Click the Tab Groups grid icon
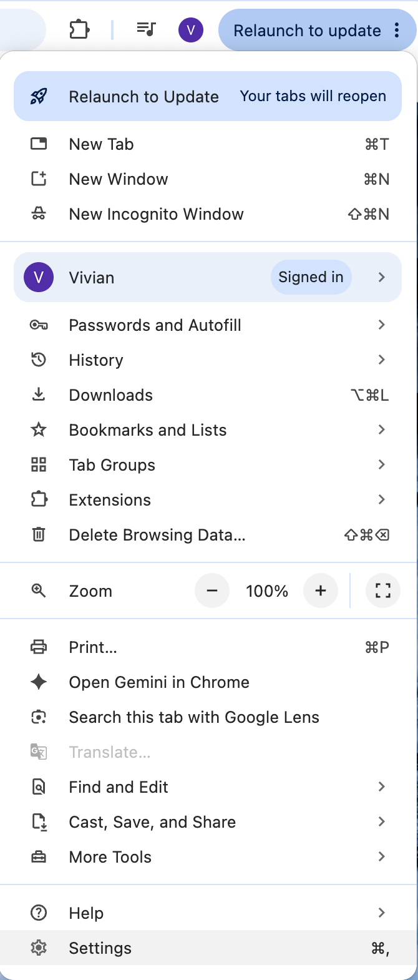418x980 pixels. tap(39, 465)
